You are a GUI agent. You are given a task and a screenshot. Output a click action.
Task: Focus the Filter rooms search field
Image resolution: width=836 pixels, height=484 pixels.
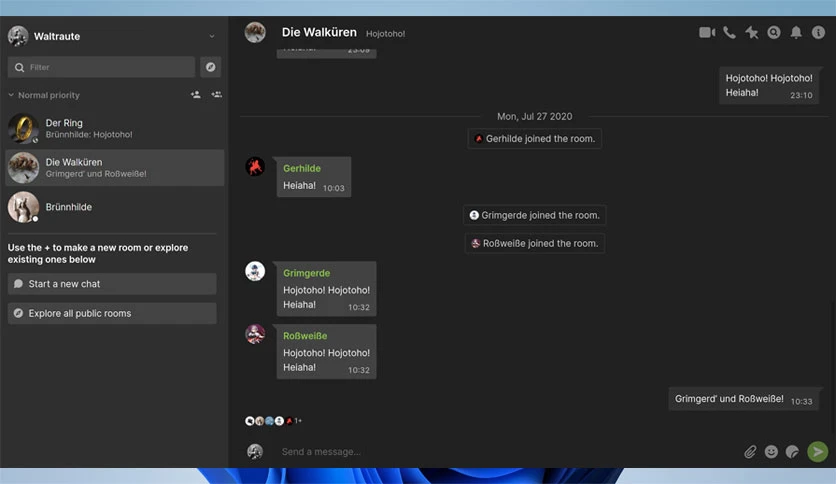point(101,67)
